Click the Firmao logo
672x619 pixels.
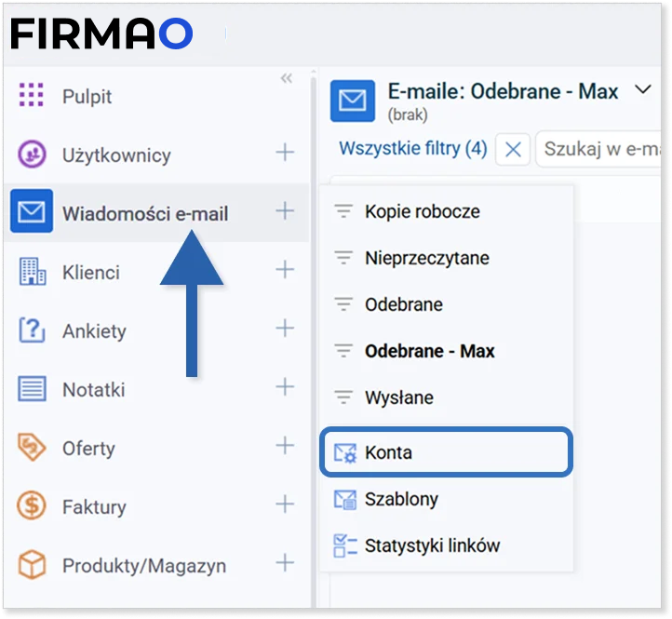click(101, 34)
